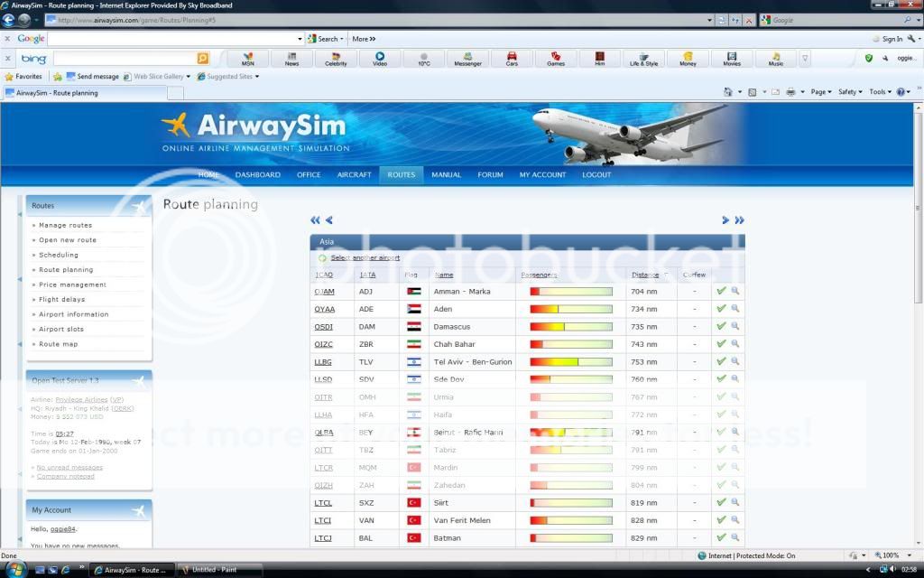
Task: Open the Page dropdown in the command bar
Action: (819, 92)
